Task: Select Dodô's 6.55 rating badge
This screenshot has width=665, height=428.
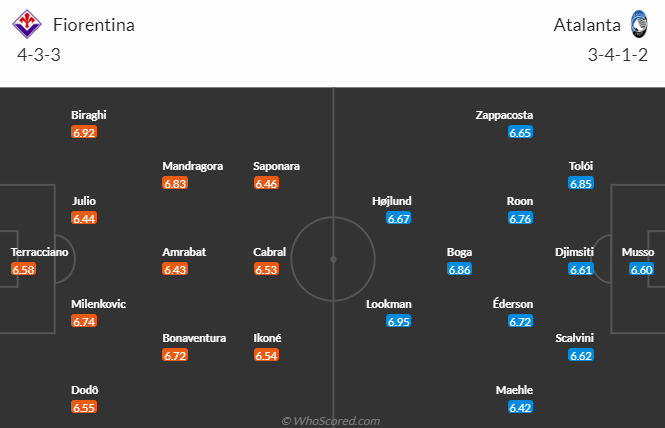Action: click(84, 408)
